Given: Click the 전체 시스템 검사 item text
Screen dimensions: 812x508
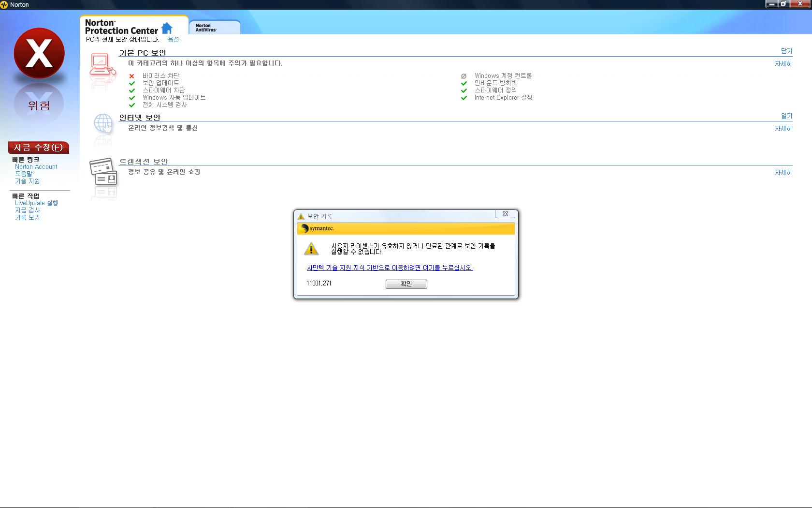Looking at the screenshot, I should (165, 105).
